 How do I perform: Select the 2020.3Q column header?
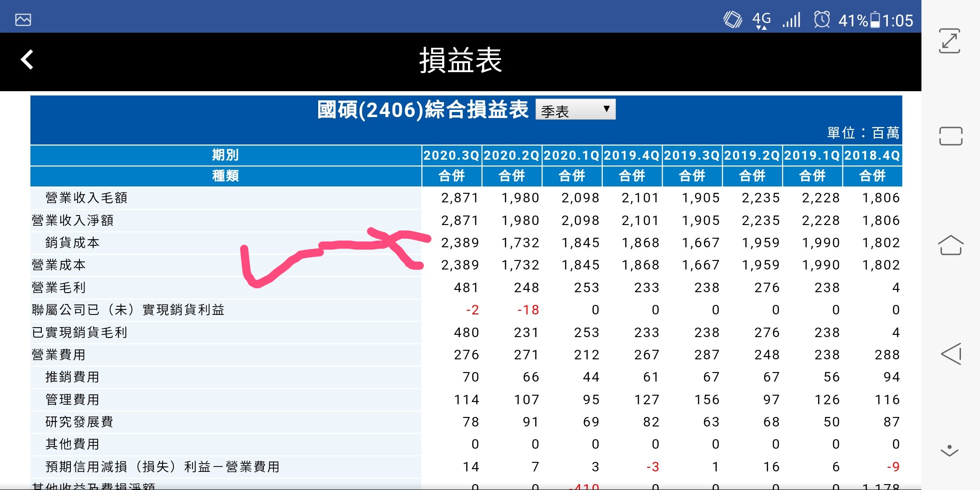451,156
